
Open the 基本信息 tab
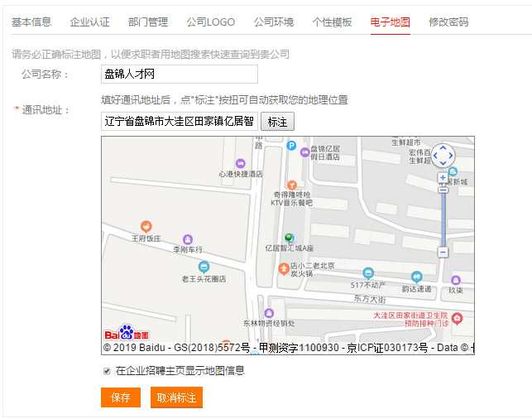tap(31, 22)
